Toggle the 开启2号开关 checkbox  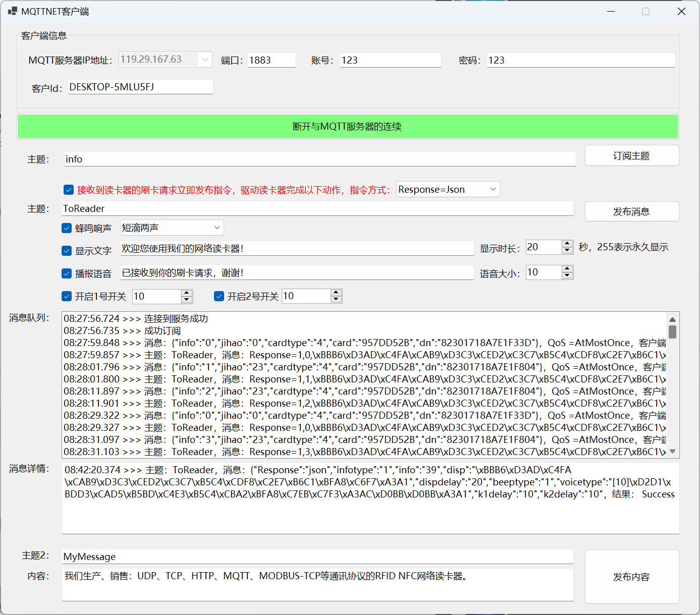[x=219, y=296]
